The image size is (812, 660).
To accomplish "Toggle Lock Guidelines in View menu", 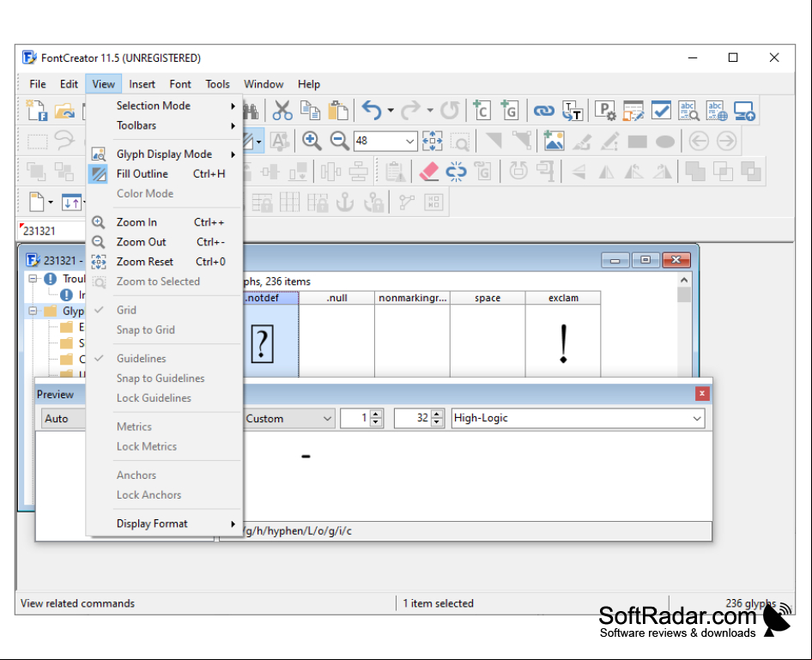I will [164, 398].
